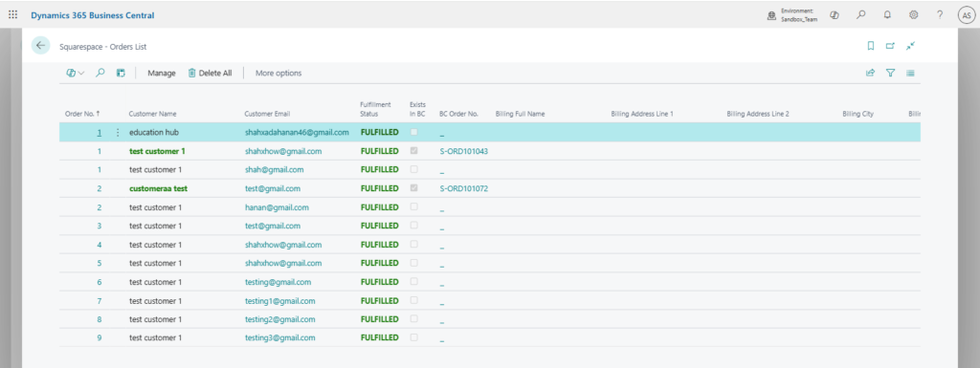Click Delete All action
This screenshot has height=368, width=980.
point(210,73)
